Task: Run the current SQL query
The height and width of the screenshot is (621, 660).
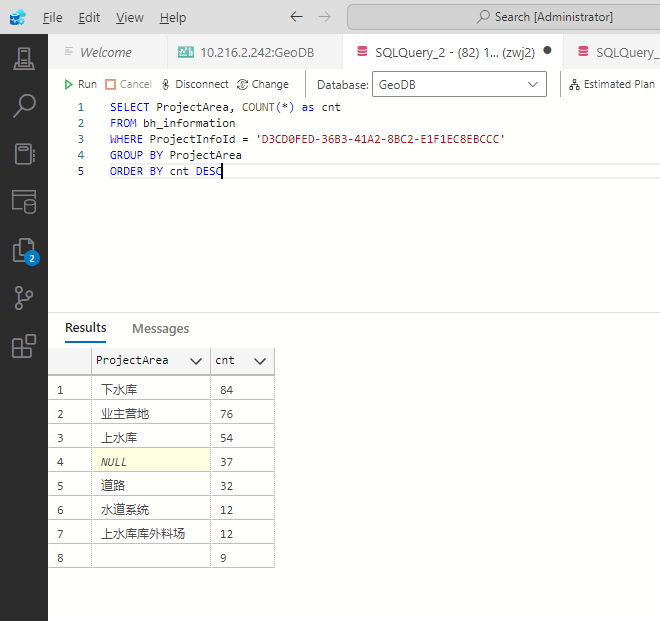Action: click(80, 85)
